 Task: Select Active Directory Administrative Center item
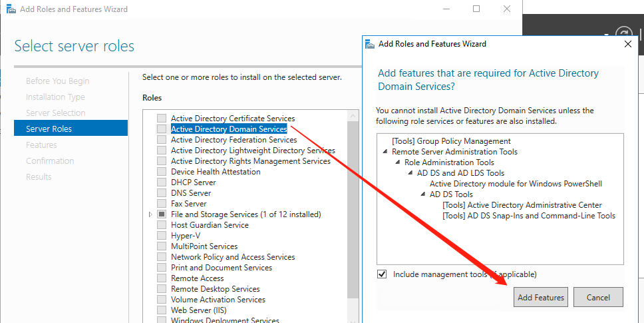522,205
